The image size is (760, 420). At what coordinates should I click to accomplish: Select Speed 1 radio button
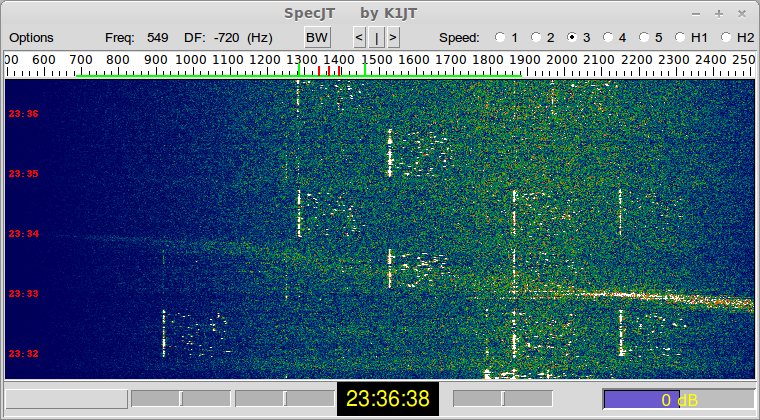point(500,37)
